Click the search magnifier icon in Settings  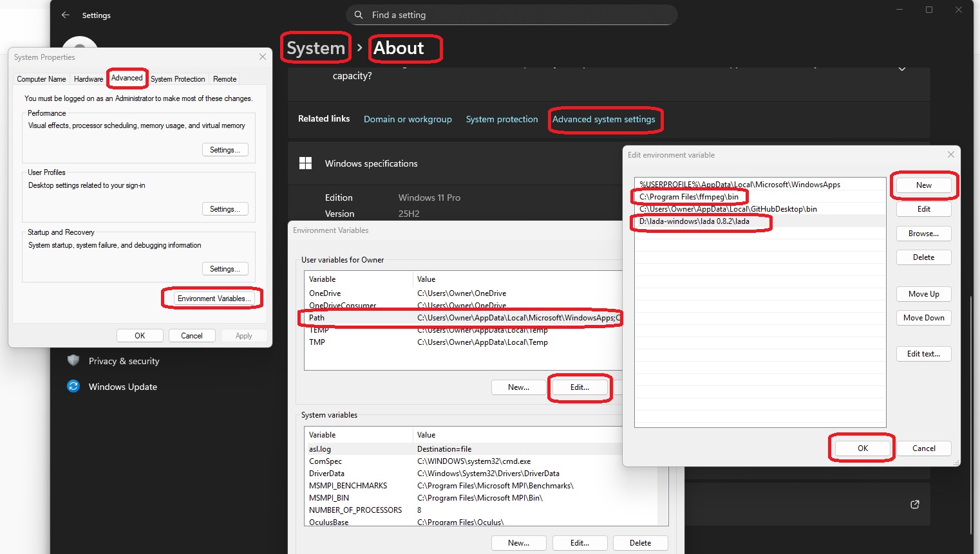click(359, 15)
